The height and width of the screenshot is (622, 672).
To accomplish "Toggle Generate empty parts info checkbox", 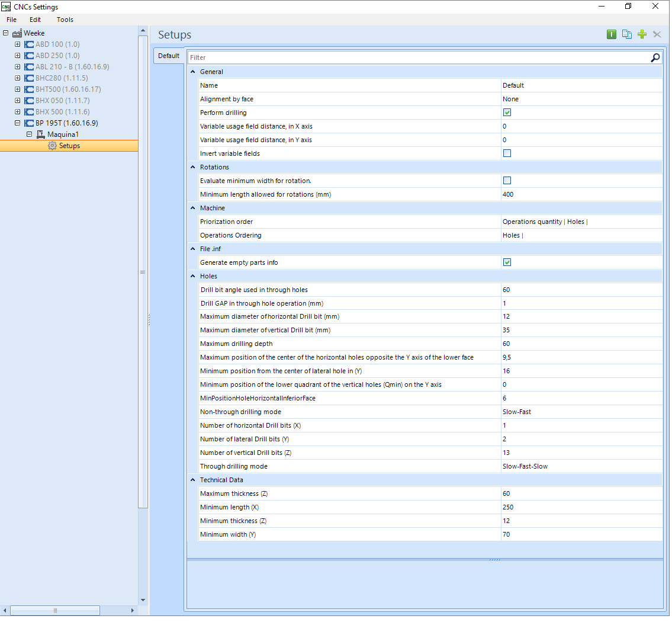I will click(508, 263).
